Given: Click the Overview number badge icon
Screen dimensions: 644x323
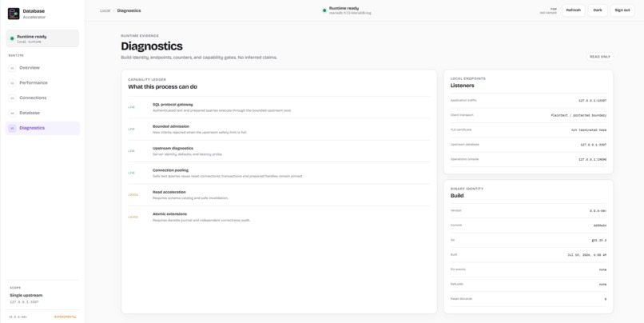Looking at the screenshot, I should click(x=12, y=68).
